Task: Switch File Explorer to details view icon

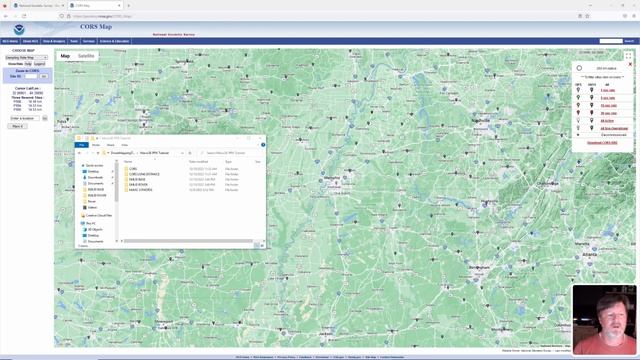Action: click(x=257, y=245)
